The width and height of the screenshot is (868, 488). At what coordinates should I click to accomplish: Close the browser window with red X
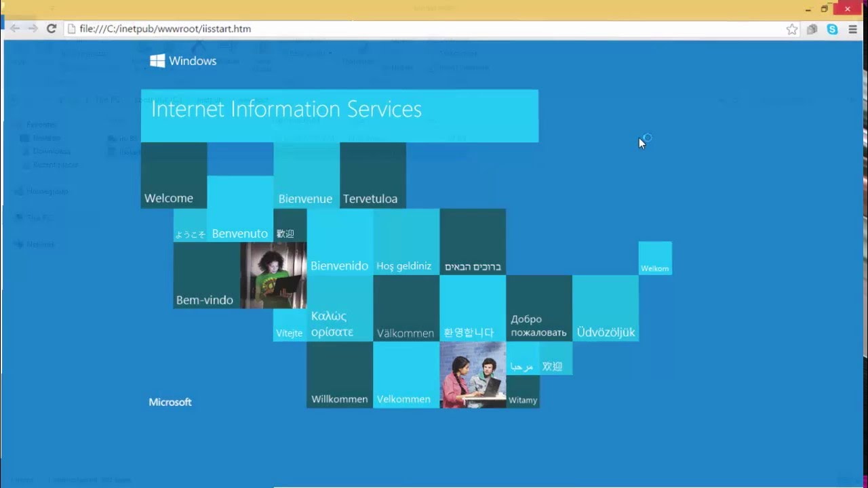847,9
